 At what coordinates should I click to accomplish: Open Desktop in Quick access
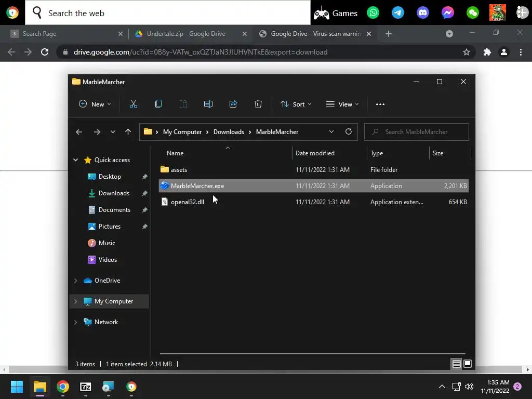coord(110,177)
